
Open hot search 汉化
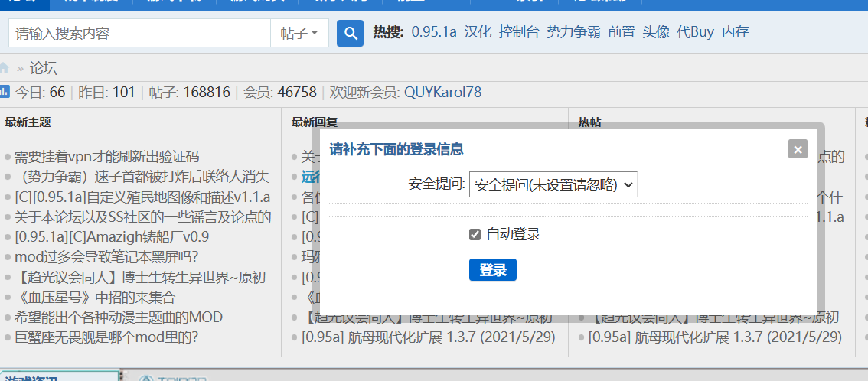pos(478,32)
